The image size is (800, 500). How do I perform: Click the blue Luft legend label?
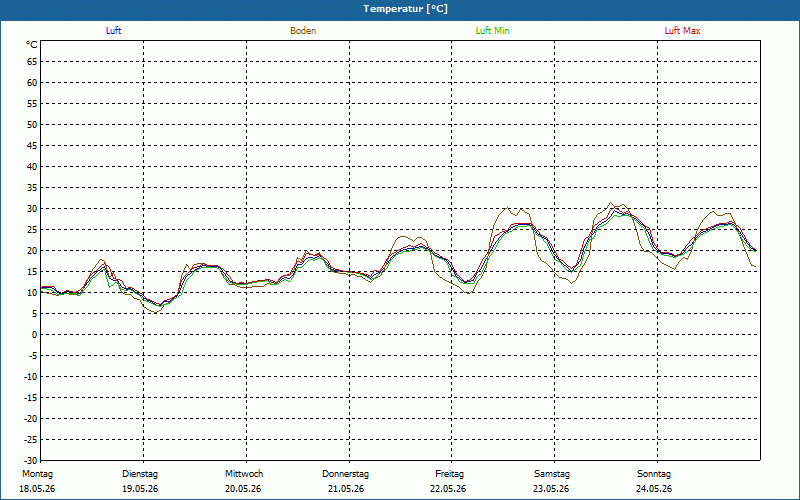tap(113, 31)
